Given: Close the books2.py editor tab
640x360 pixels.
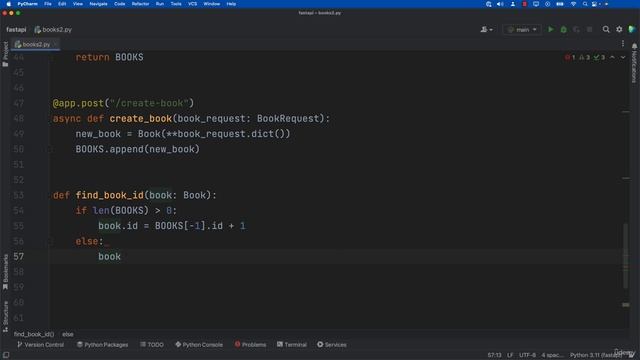Looking at the screenshot, I should (56, 44).
